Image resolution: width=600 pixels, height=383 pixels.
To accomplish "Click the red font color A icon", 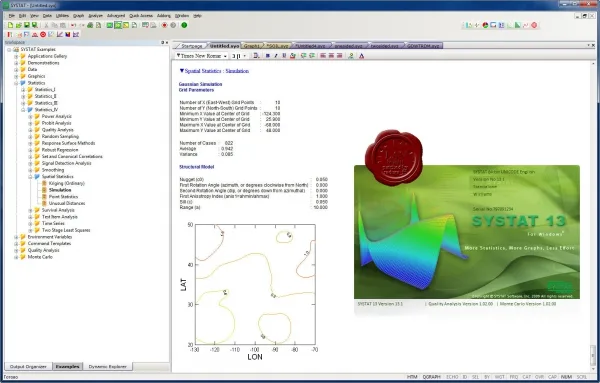I will pos(361,56).
